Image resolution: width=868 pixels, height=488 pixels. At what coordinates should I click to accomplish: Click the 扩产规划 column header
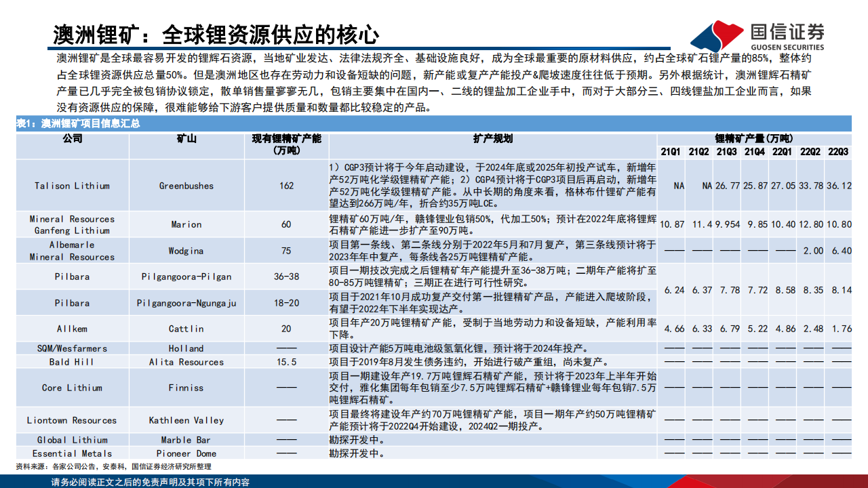tap(492, 139)
